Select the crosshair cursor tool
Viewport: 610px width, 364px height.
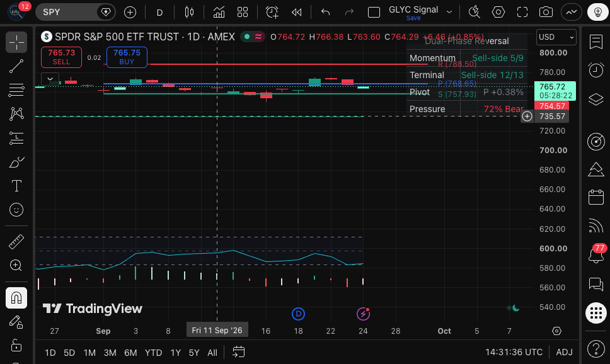[16, 42]
